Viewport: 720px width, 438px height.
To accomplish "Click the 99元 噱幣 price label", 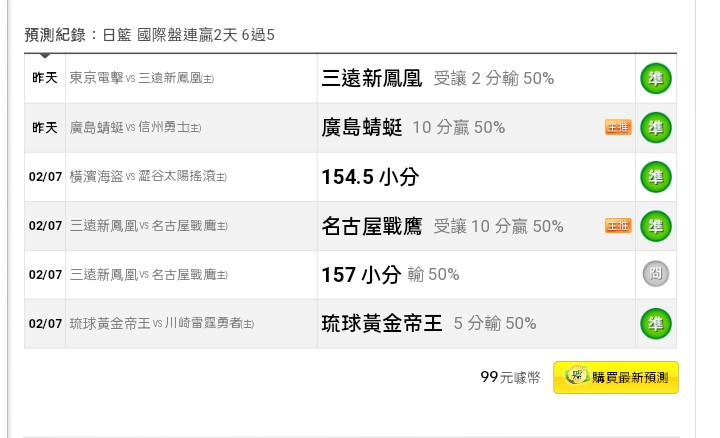I will pos(510,377).
